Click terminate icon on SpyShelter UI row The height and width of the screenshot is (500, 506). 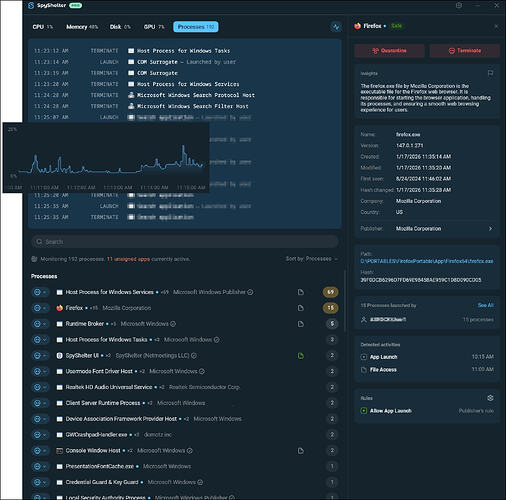[37, 355]
